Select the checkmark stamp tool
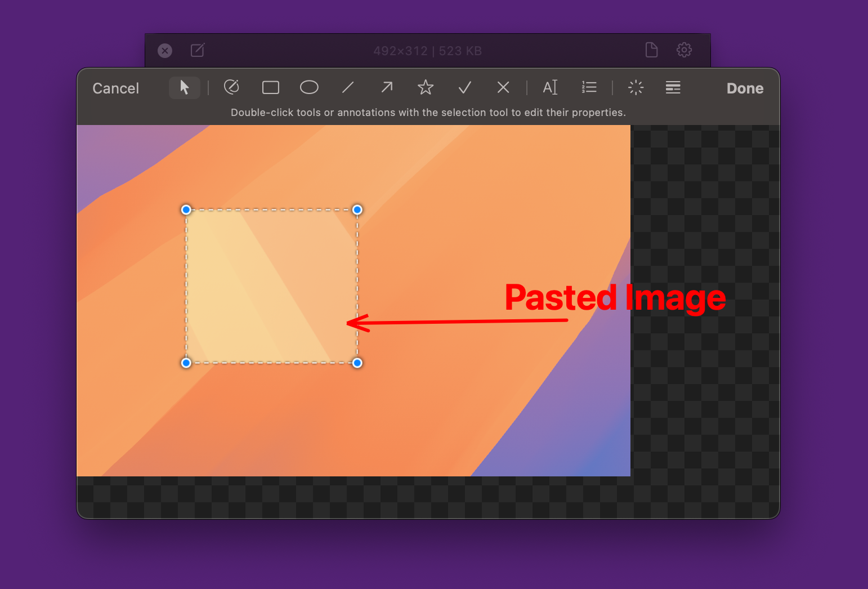 click(464, 87)
